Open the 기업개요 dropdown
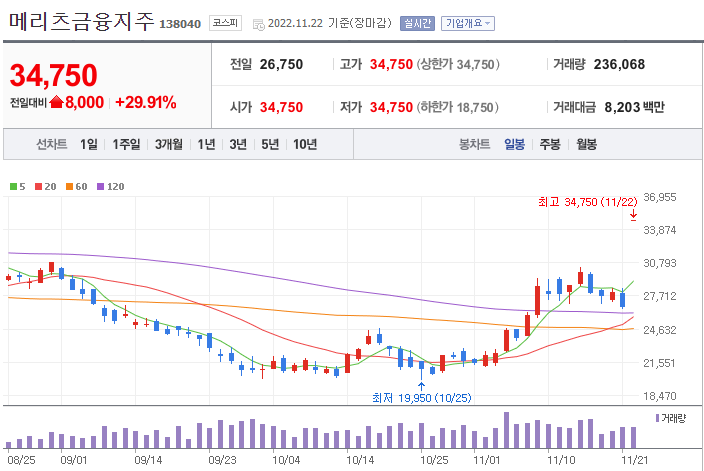 467,23
